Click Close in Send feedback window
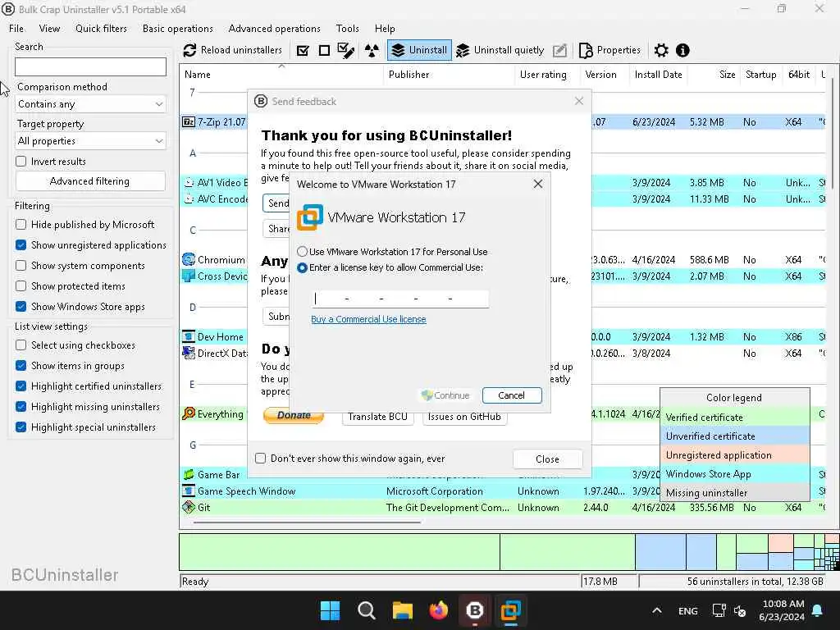 click(547, 459)
